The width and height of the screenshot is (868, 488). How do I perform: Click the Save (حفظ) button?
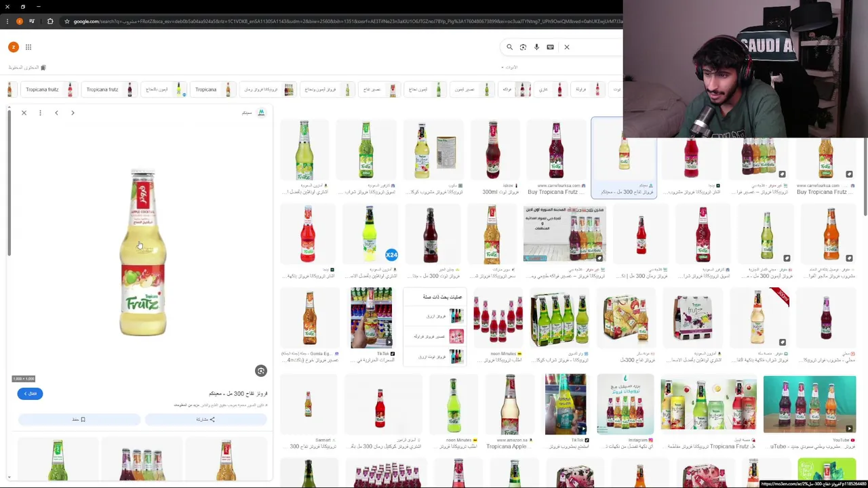pyautogui.click(x=79, y=420)
